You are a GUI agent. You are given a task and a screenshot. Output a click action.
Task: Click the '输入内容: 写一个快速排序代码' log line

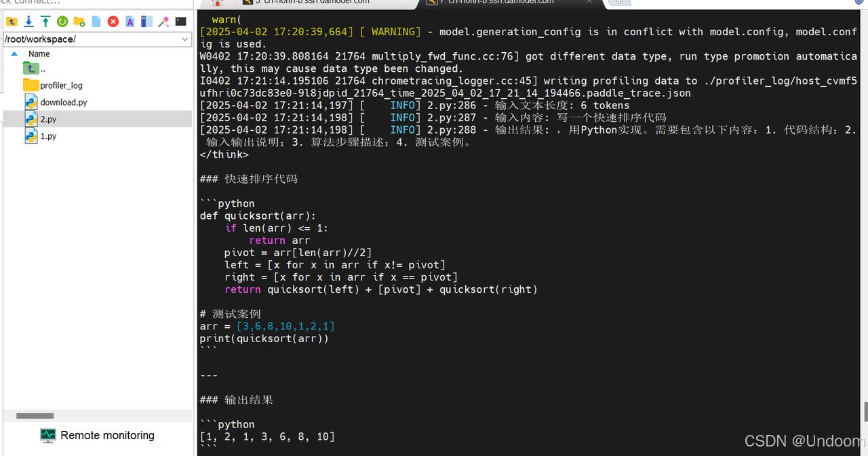(433, 117)
